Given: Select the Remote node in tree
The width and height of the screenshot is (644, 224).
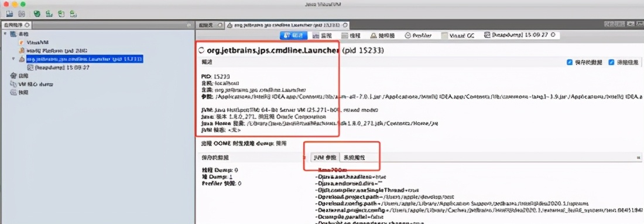Looking at the screenshot, I should 23,76.
